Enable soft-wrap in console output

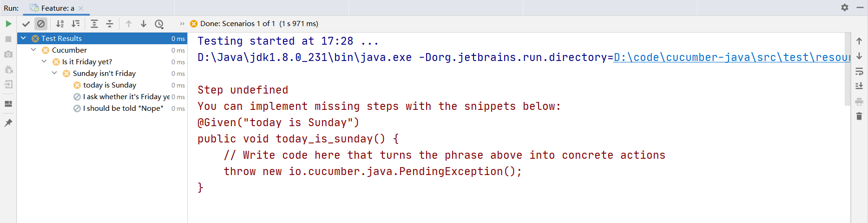click(x=859, y=72)
